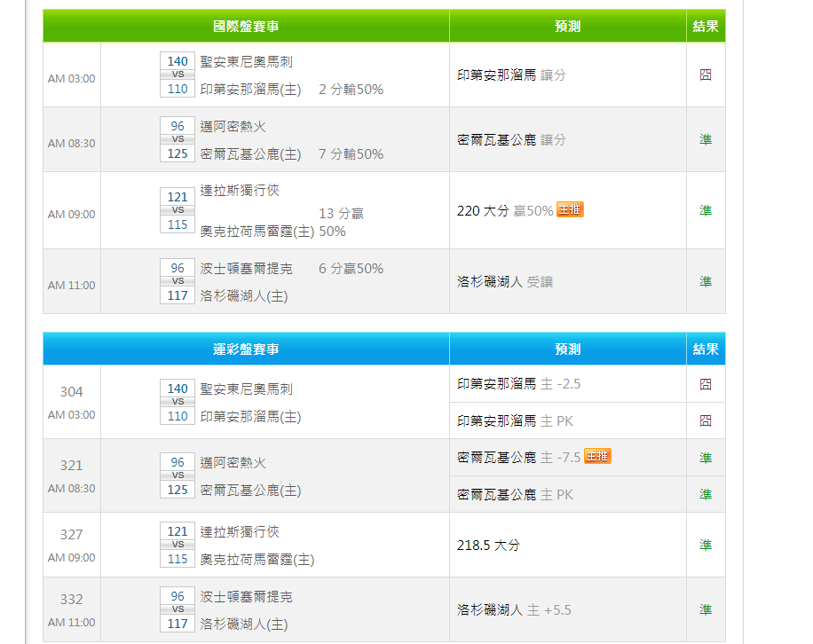Click the 7 分輸50% handicap text

[x=351, y=153]
